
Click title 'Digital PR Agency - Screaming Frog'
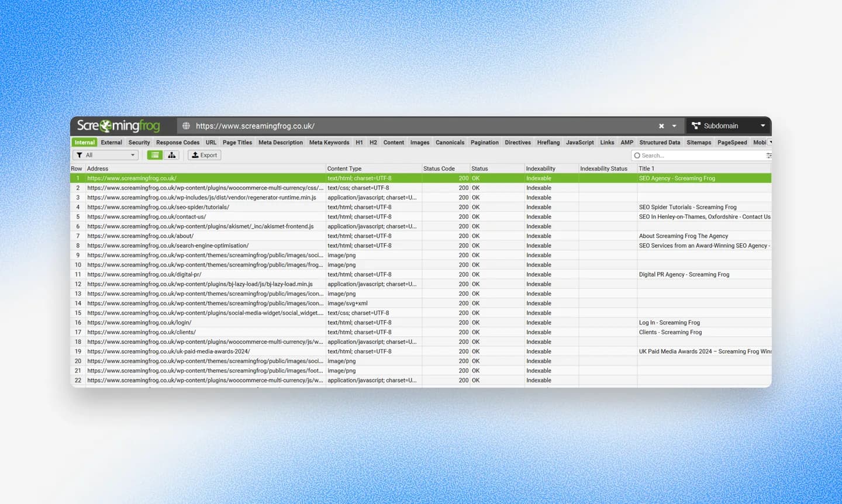click(x=684, y=274)
